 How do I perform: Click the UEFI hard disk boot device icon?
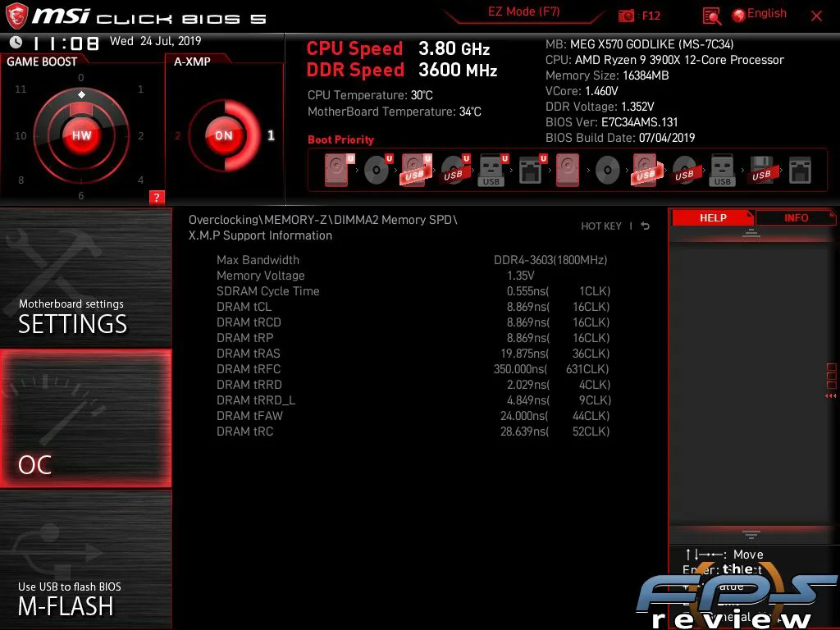339,171
